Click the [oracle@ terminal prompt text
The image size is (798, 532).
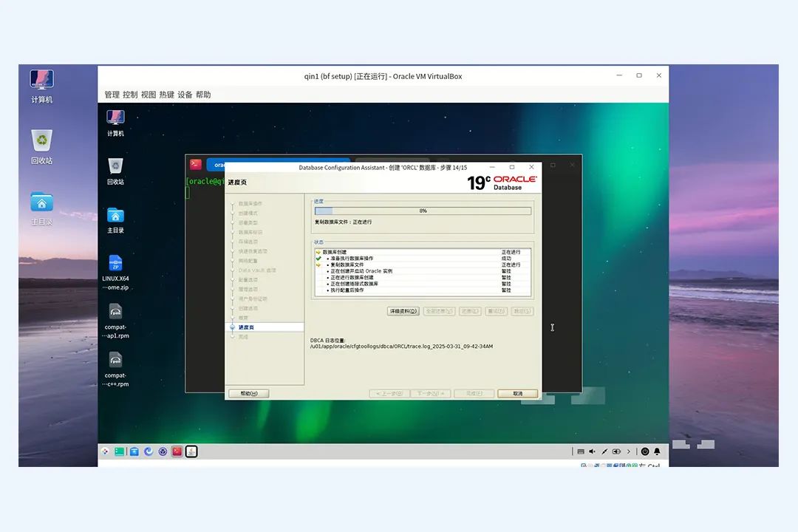[205, 181]
